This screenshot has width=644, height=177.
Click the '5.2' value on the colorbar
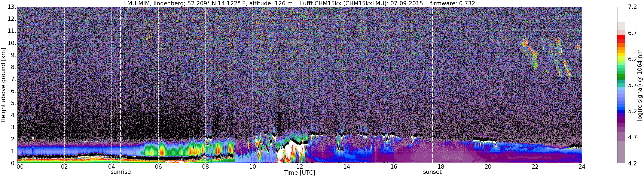tap(632, 111)
